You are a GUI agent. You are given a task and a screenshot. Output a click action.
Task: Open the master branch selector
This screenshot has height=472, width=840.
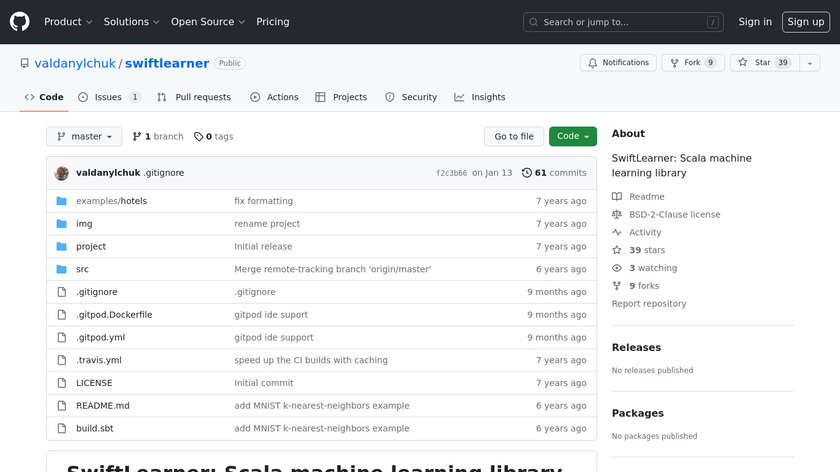click(x=84, y=137)
